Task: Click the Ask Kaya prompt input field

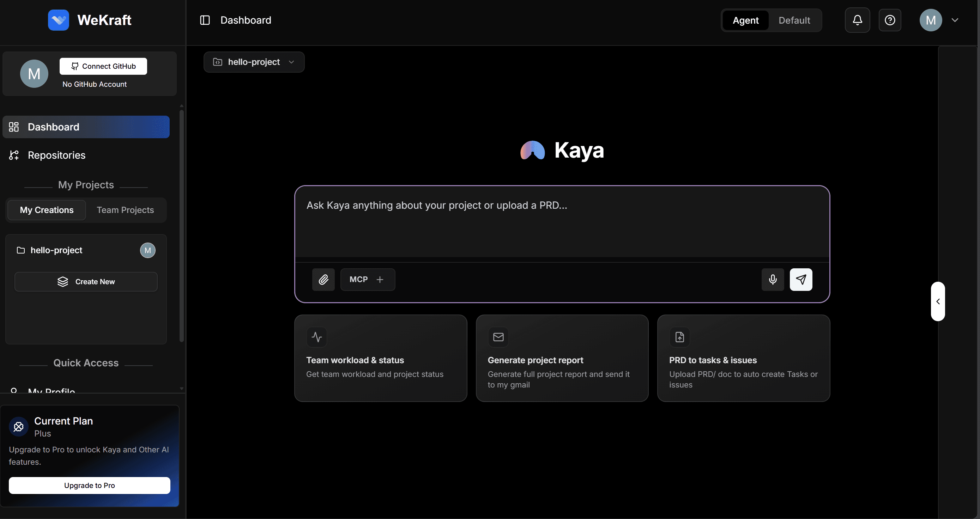Action: click(x=562, y=222)
